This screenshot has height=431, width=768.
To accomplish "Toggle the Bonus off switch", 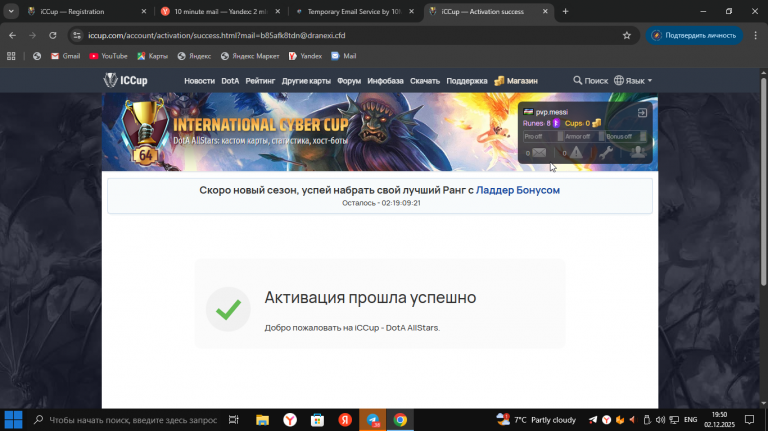I will tap(625, 137).
